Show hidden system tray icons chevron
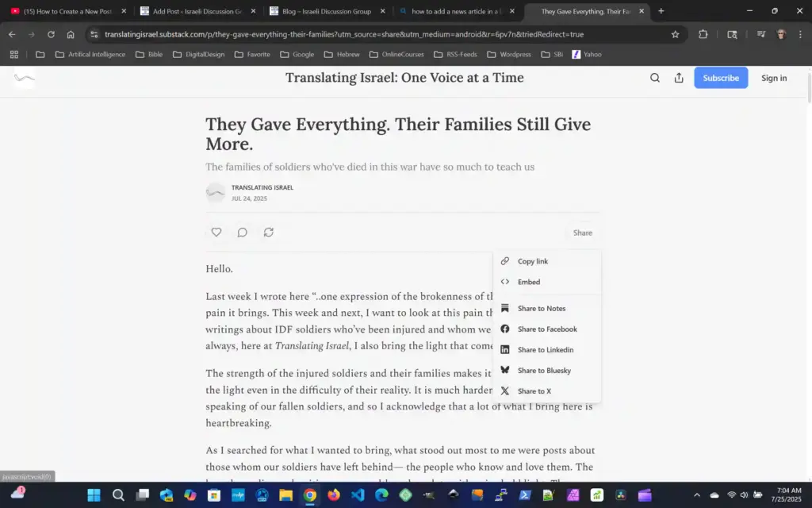Screen dimensions: 812x508 (696, 495)
